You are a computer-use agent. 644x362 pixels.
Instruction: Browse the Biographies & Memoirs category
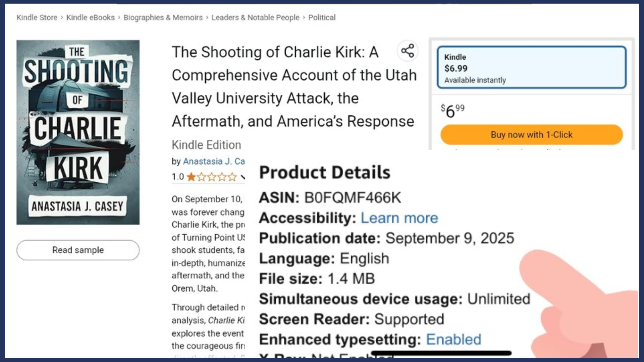(163, 17)
